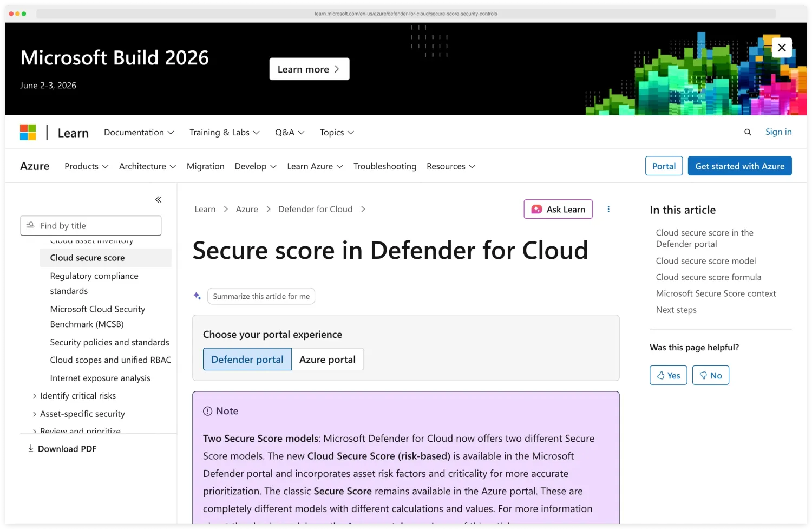The height and width of the screenshot is (529, 812).
Task: Expand the Products menu
Action: click(x=87, y=166)
